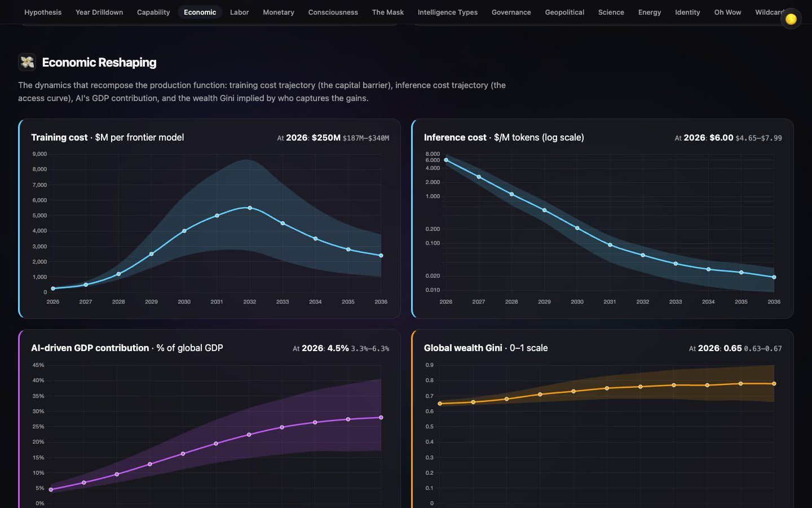This screenshot has width=812, height=508.
Task: Select Inference cost 2026 data point
Action: pyautogui.click(x=446, y=160)
